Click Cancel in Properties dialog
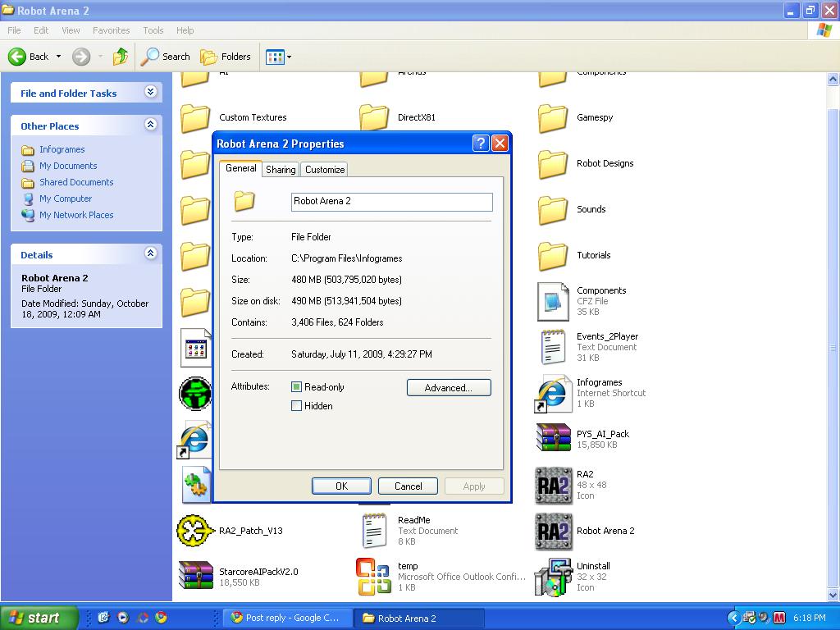Image resolution: width=840 pixels, height=630 pixels. pos(409,486)
